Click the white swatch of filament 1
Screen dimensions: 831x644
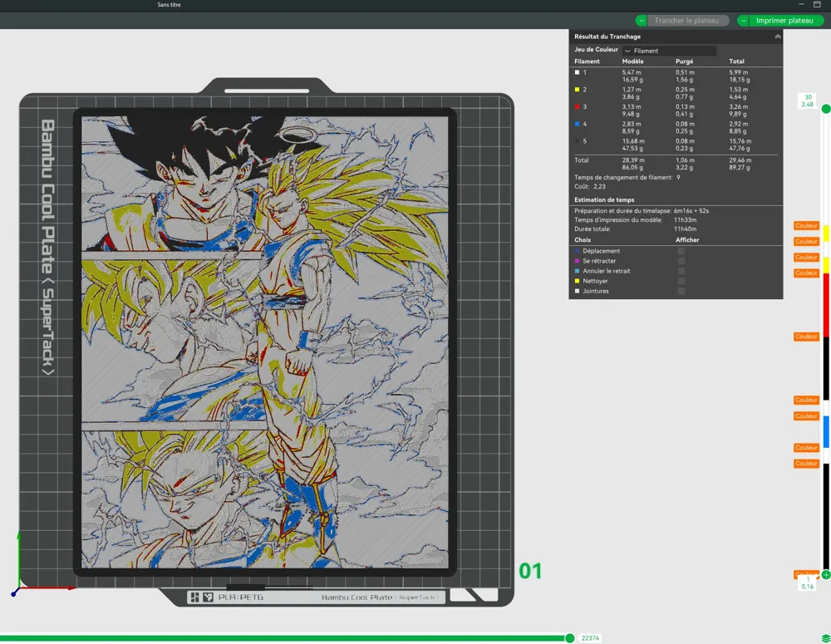pyautogui.click(x=578, y=72)
